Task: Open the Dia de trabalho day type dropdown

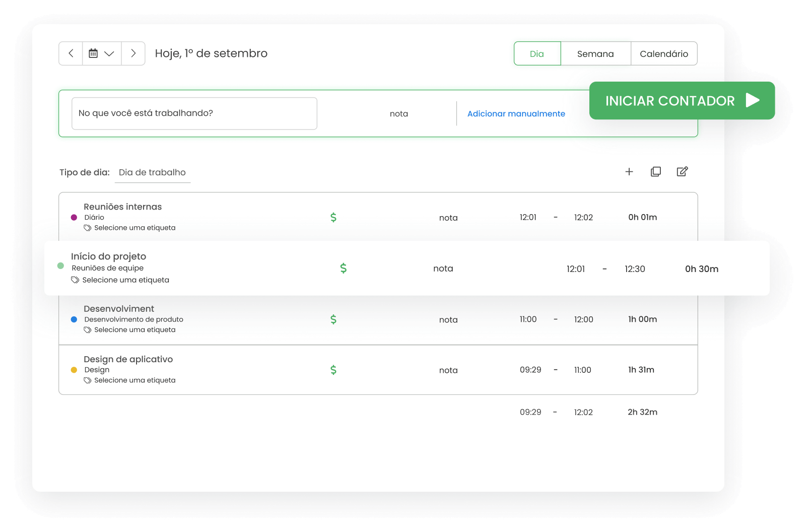Action: point(152,172)
